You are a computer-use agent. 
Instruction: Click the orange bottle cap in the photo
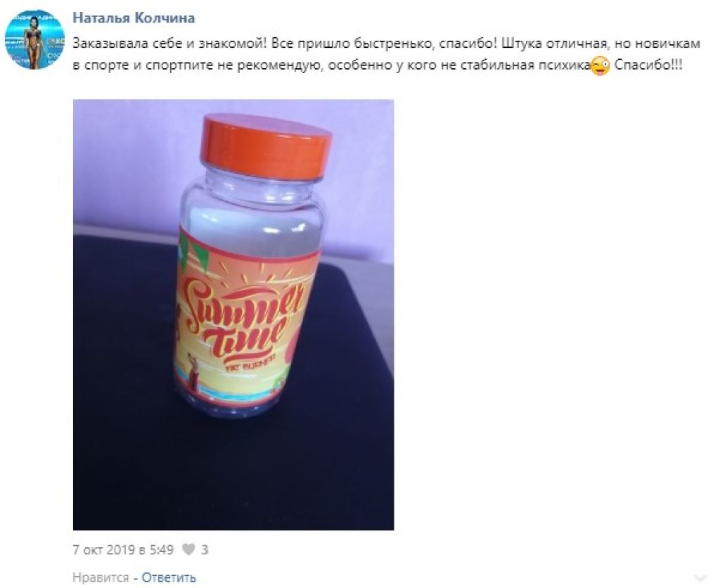(265, 145)
